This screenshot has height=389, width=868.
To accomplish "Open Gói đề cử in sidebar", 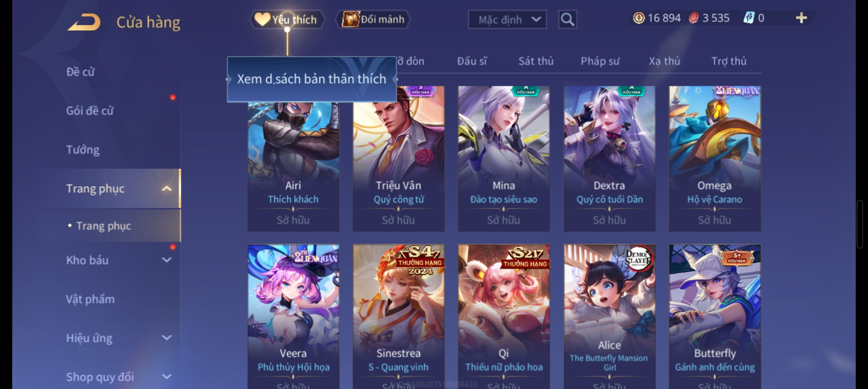I will pos(90,111).
